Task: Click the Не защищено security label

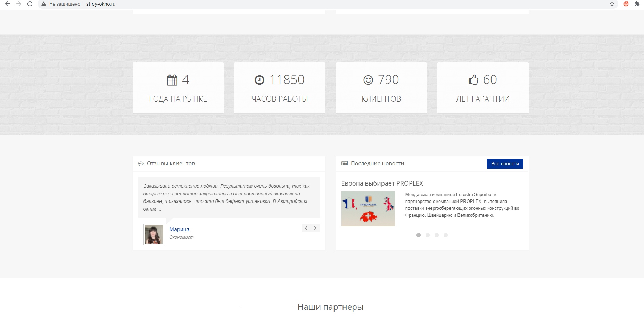Action: tap(65, 4)
